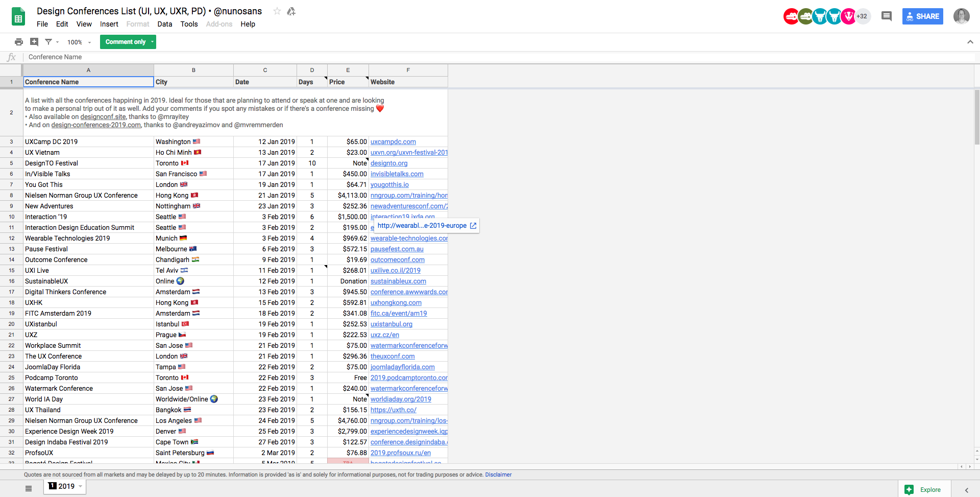980x497 pixels.
Task: Open the Help menu
Action: click(248, 24)
